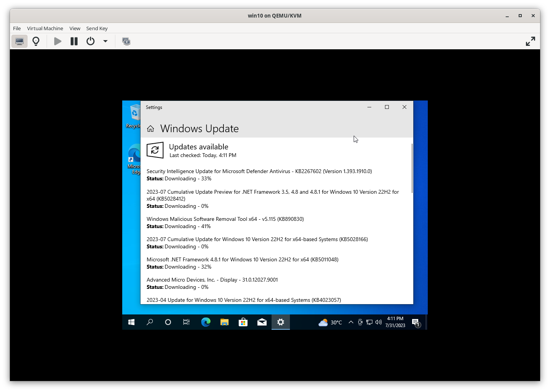Switch VM viewer to fullscreen
The image size is (550, 392).
point(531,41)
